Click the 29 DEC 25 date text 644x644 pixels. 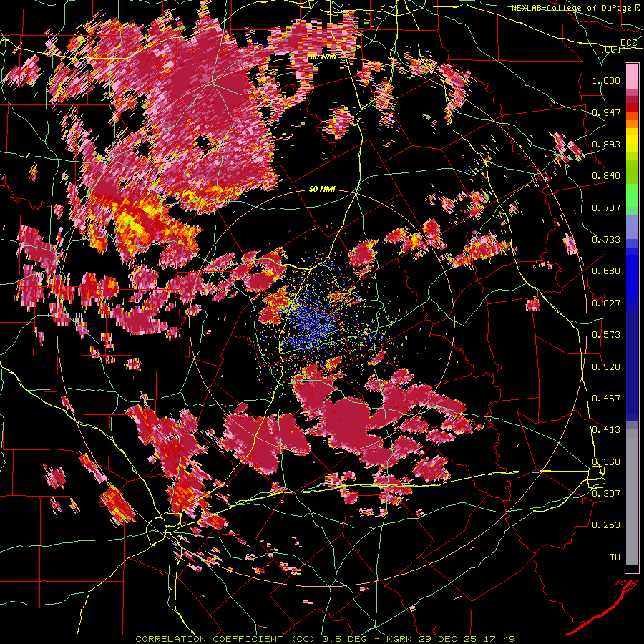[x=448, y=639]
